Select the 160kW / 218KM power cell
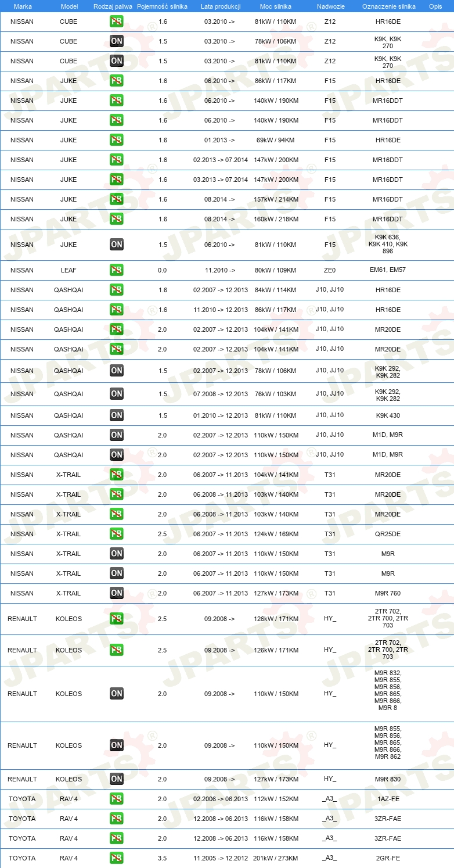 (x=276, y=219)
